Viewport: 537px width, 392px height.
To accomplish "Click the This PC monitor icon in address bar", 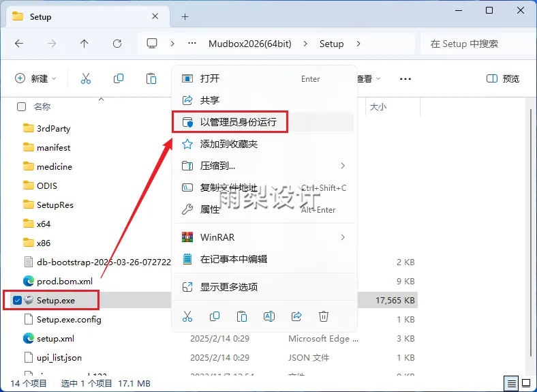I will 152,44.
